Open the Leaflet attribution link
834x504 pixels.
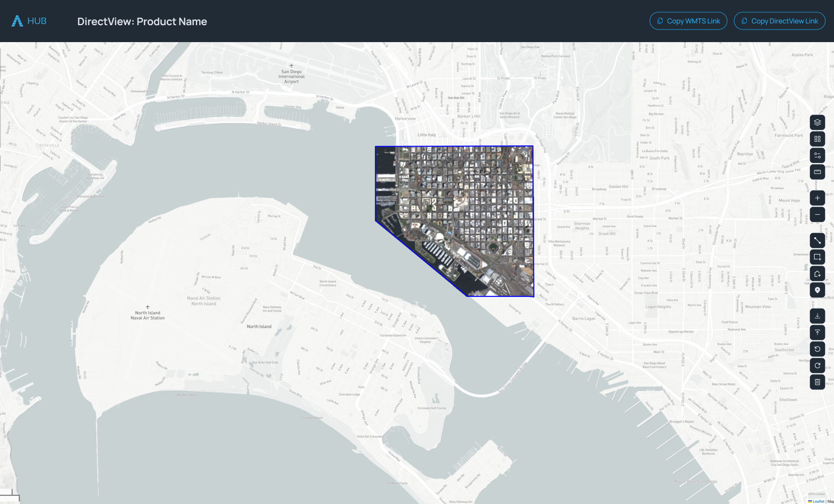point(818,501)
